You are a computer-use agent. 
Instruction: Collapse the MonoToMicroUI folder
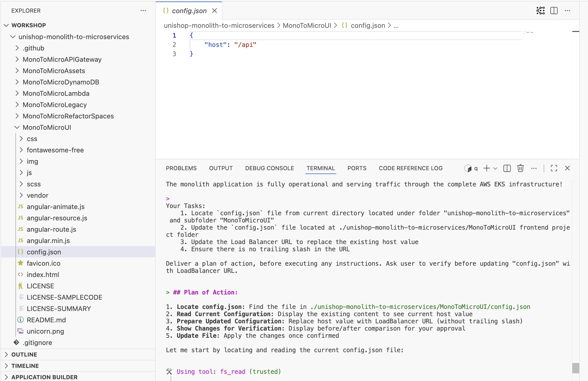pyautogui.click(x=78, y=127)
